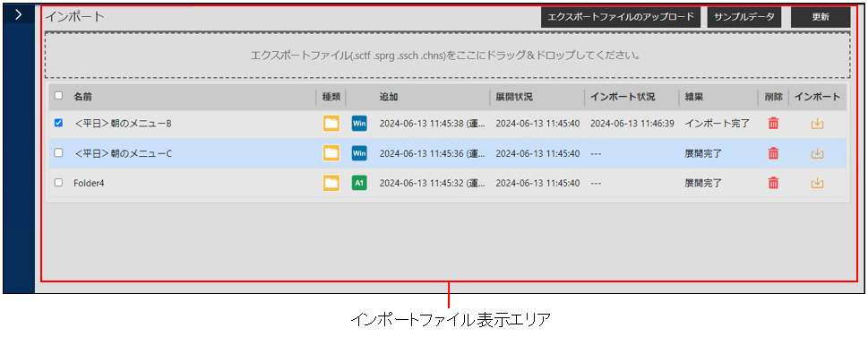Click the 追加 column header
Viewport: 868px width, 337px height.
[389, 97]
